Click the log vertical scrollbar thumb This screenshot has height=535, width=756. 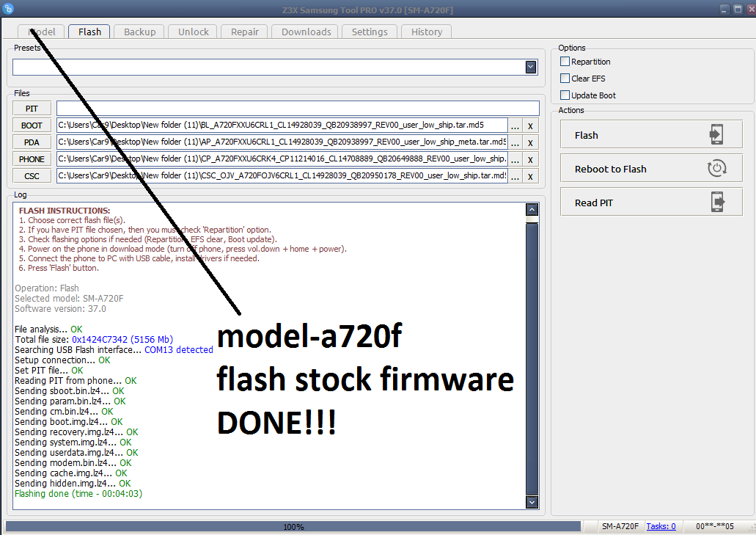532,360
